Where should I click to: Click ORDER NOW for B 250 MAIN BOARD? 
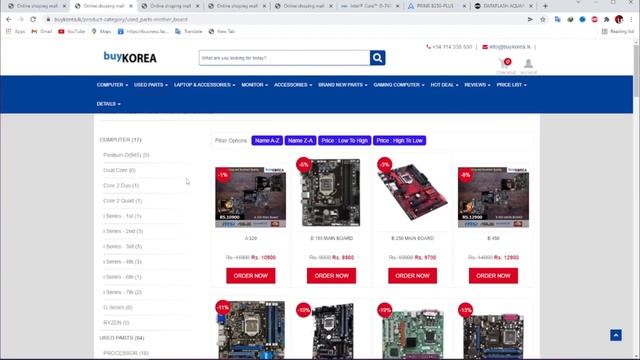(412, 276)
